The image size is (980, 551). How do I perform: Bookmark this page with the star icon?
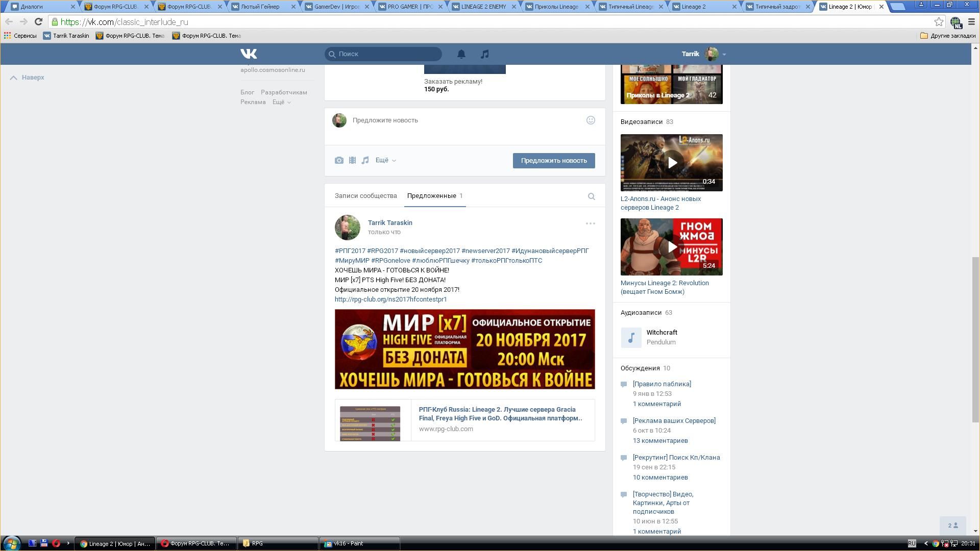coord(939,22)
